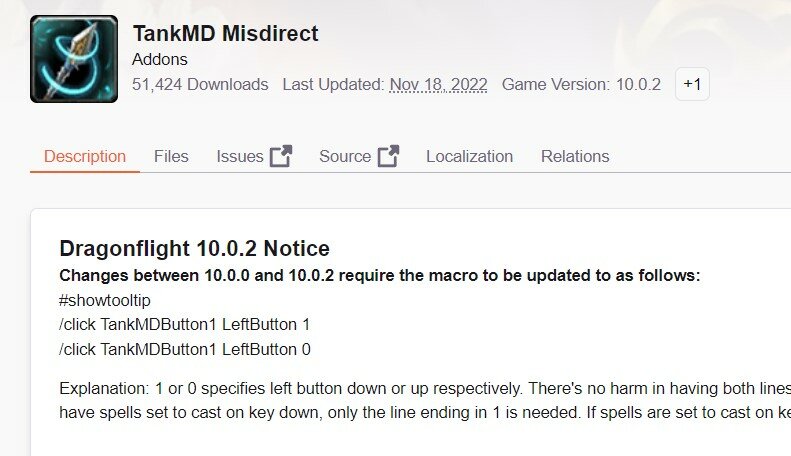791x456 pixels.
Task: Click the 51,424 Downloads count
Action: point(200,84)
